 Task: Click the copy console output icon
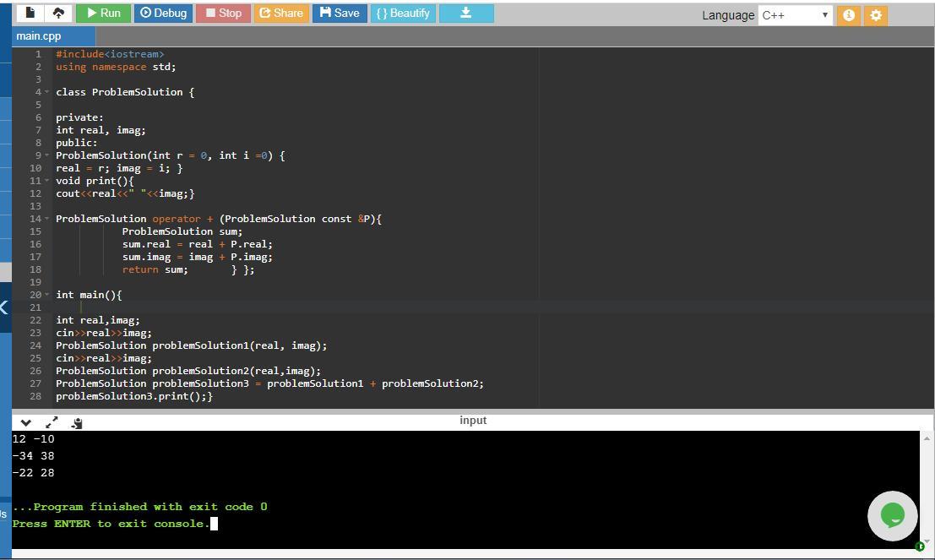coord(77,422)
